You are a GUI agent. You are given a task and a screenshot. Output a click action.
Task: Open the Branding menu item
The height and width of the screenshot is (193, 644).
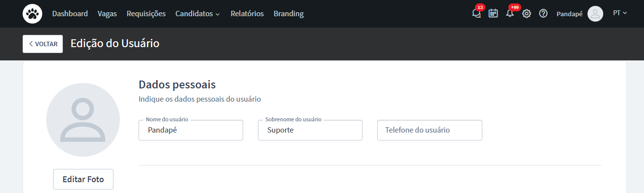pyautogui.click(x=288, y=14)
